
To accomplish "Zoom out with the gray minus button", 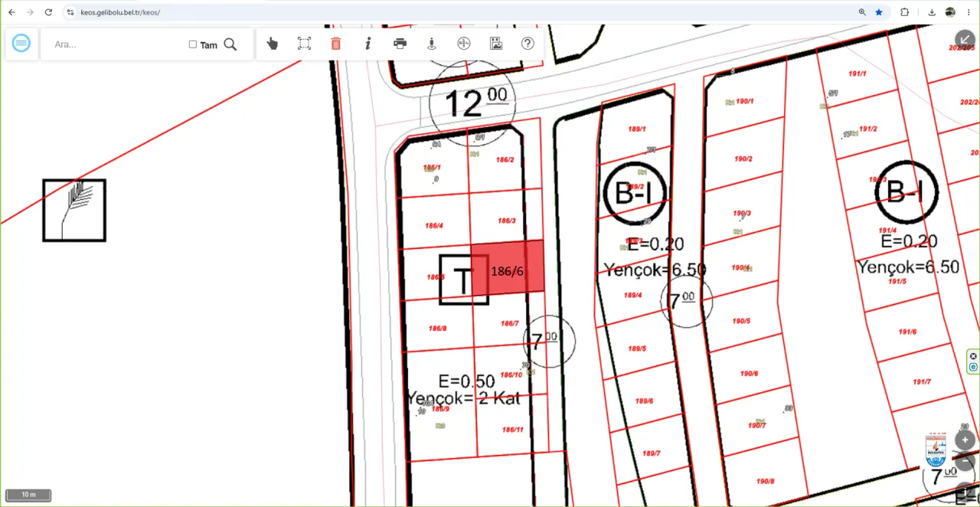I will pyautogui.click(x=965, y=462).
